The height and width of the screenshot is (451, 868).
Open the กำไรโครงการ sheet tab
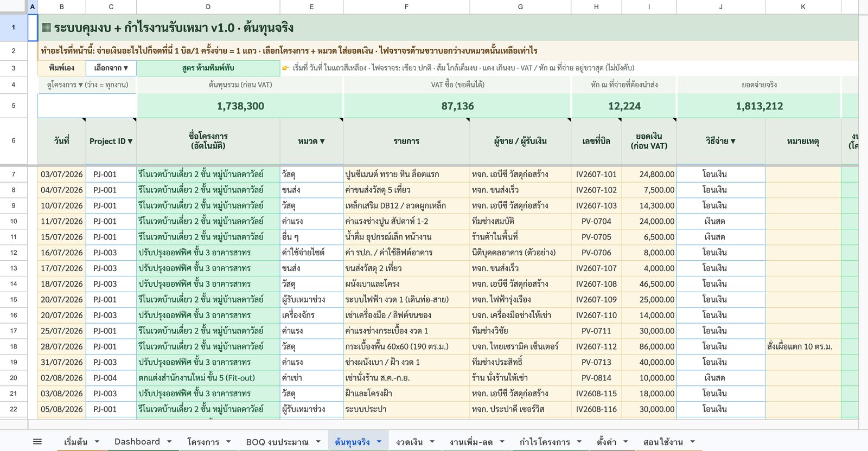click(x=545, y=442)
